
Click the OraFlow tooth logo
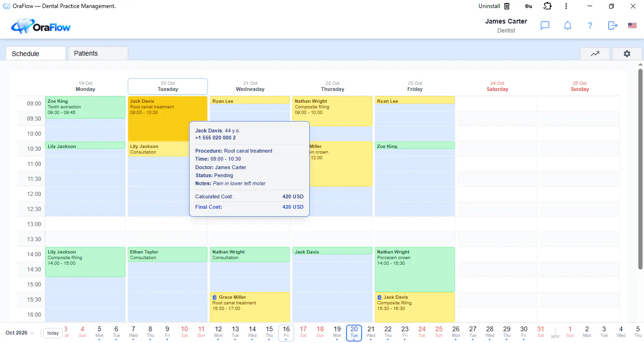tap(41, 26)
